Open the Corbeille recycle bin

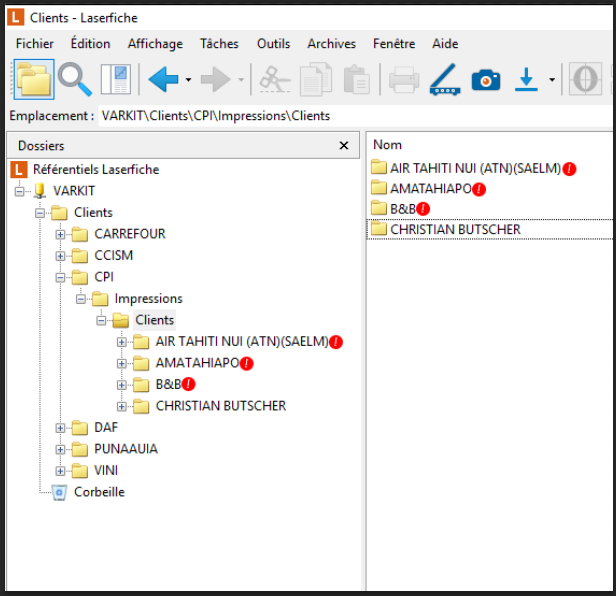99,492
